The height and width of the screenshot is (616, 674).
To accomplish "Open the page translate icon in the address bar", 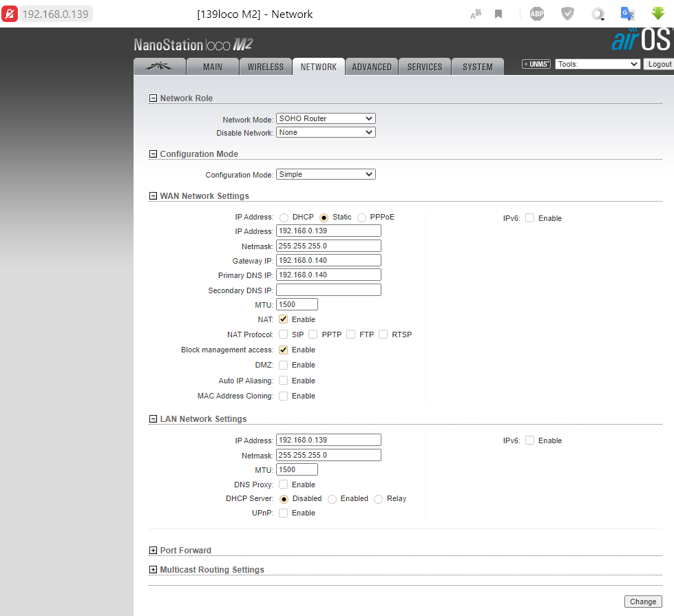I will pos(476,14).
